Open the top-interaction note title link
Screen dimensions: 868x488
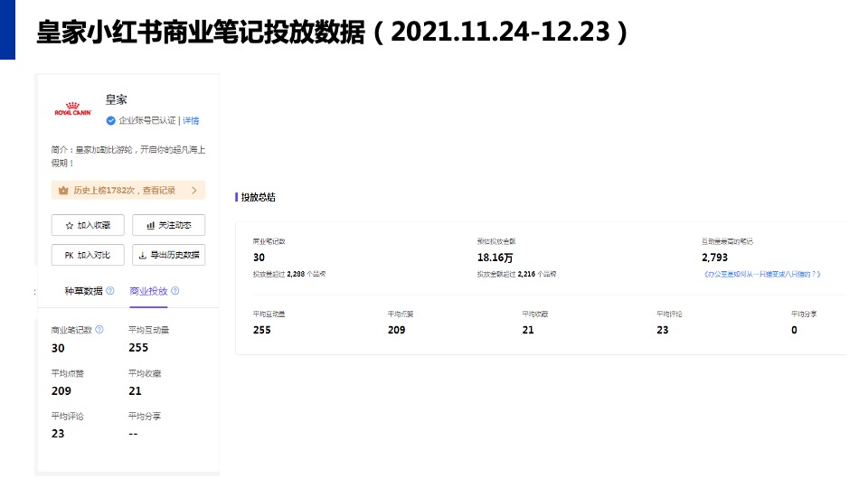tap(761, 274)
